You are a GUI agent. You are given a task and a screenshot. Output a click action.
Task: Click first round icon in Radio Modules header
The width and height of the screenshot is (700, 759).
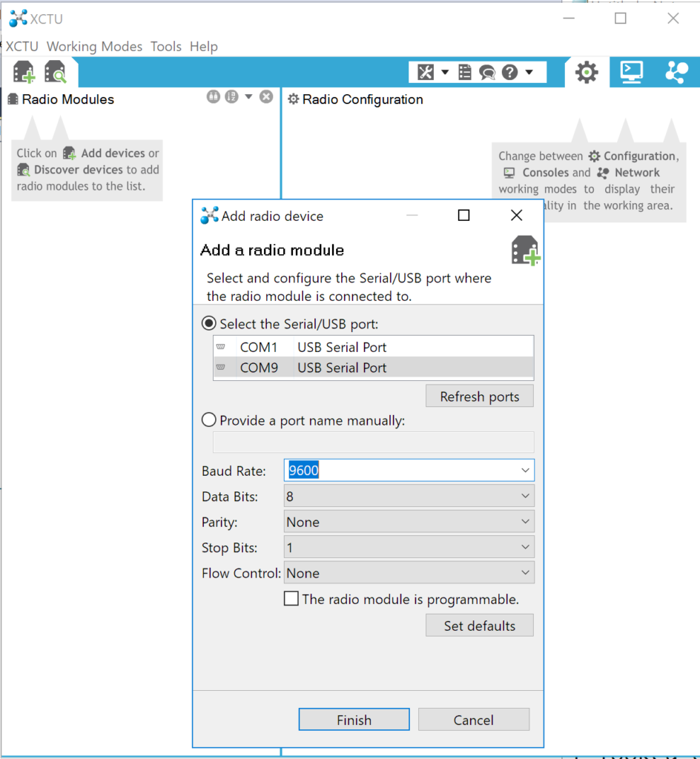(x=214, y=97)
